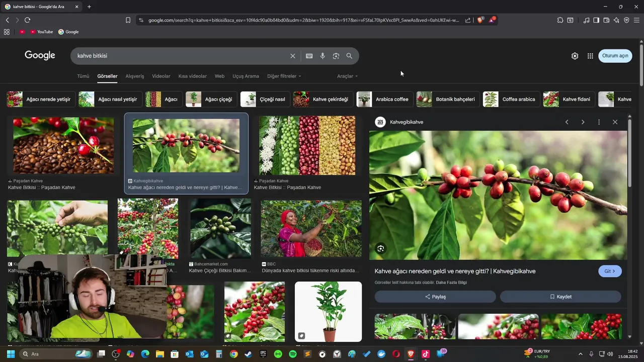Search by image with the lens icon

point(336,56)
